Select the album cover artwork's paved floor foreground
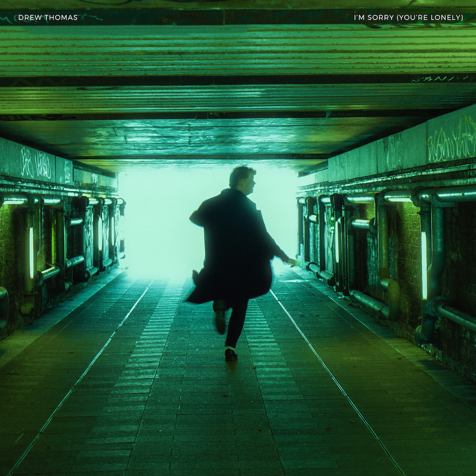Screen dimensions: 476x476 [x=238, y=428]
